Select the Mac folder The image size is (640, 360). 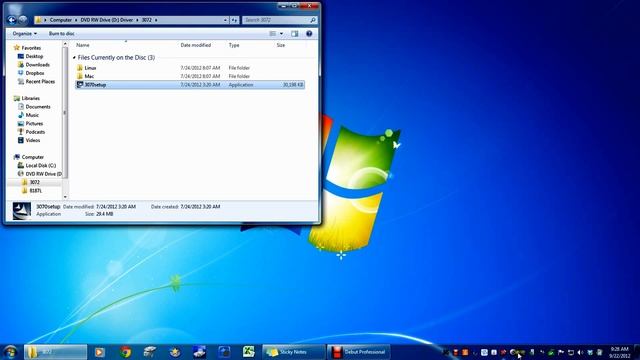(89, 76)
